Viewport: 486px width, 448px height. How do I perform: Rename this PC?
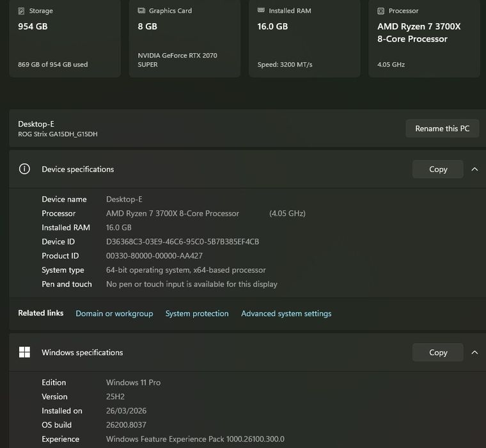[443, 129]
